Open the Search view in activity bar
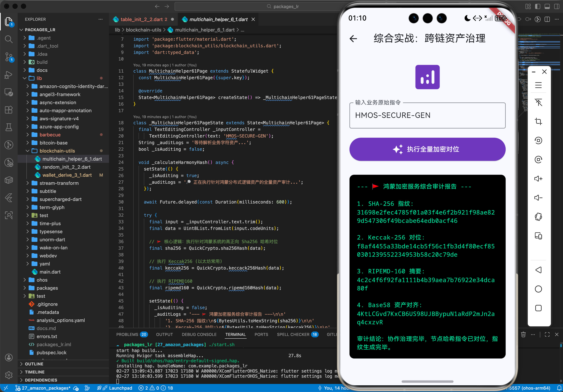563x392 pixels. click(x=9, y=39)
